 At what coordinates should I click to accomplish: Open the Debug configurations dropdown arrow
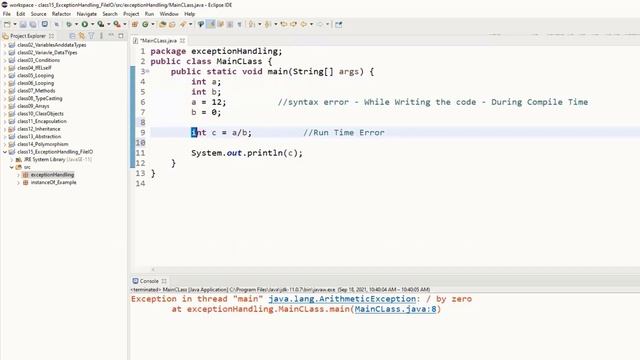point(76,24)
